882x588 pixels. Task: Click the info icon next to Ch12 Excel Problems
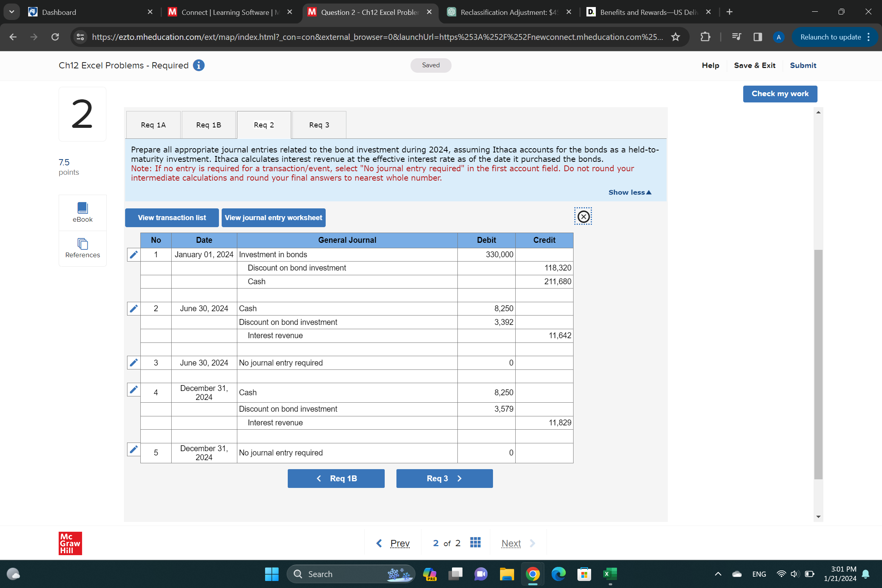coord(199,65)
